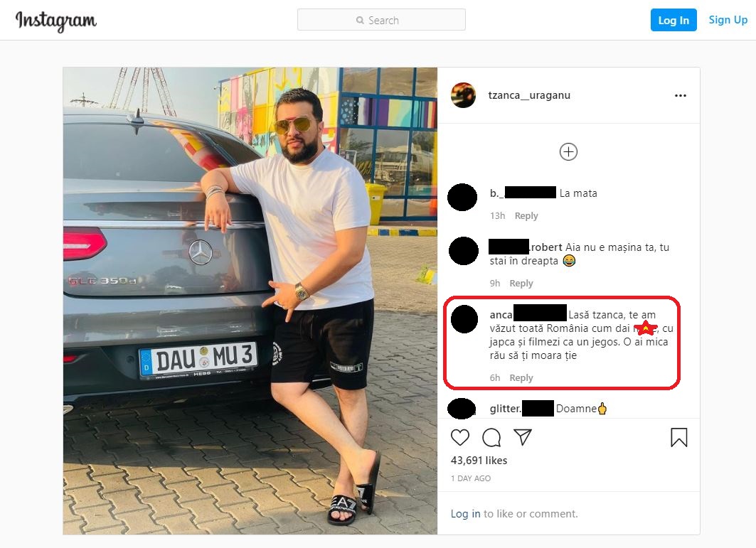Like the post with heart icon

[x=460, y=437]
